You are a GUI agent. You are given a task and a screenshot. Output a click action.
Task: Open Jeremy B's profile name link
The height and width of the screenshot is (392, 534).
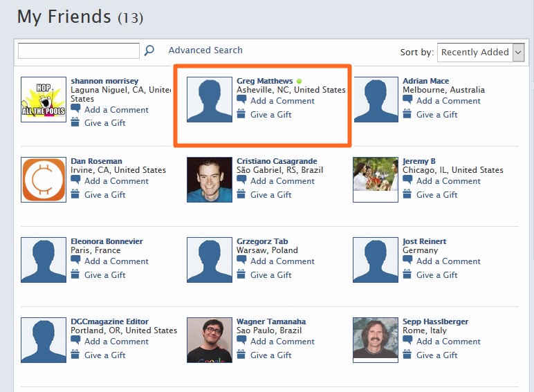(x=419, y=161)
